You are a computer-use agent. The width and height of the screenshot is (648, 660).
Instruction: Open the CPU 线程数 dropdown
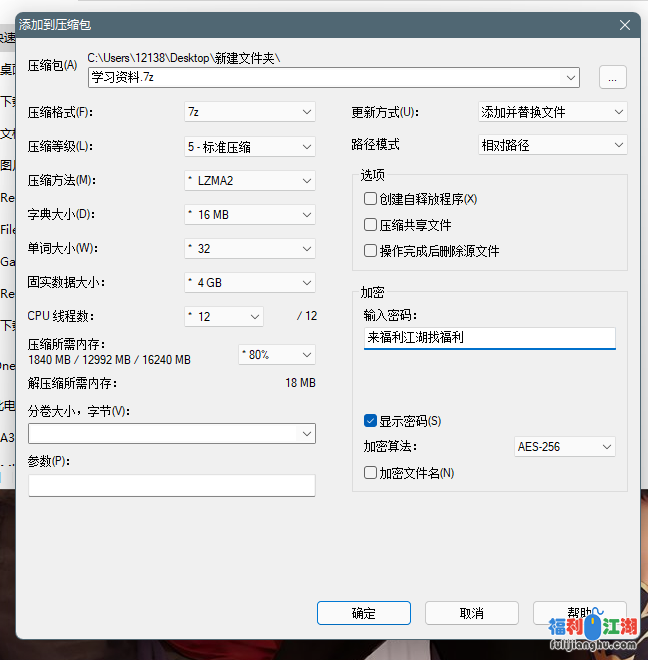(x=225, y=316)
